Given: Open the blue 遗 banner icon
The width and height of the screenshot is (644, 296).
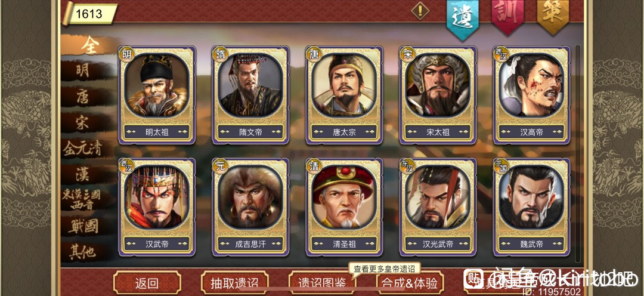Looking at the screenshot, I should [x=463, y=18].
